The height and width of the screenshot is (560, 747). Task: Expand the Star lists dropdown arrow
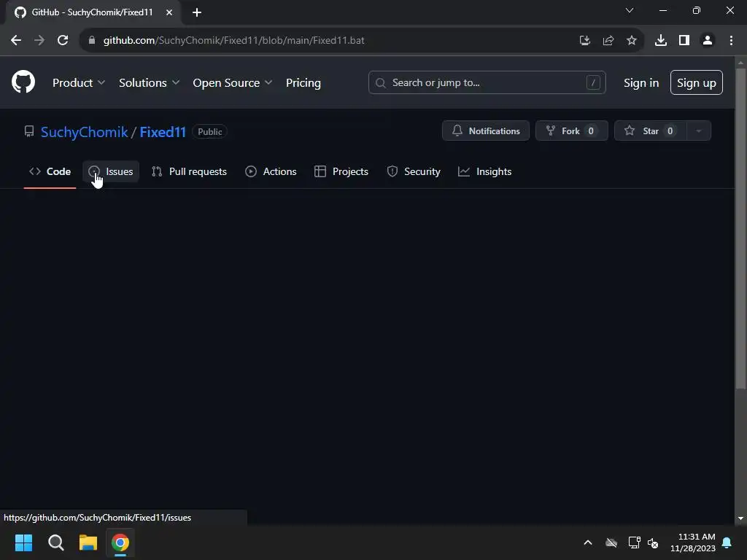(699, 131)
